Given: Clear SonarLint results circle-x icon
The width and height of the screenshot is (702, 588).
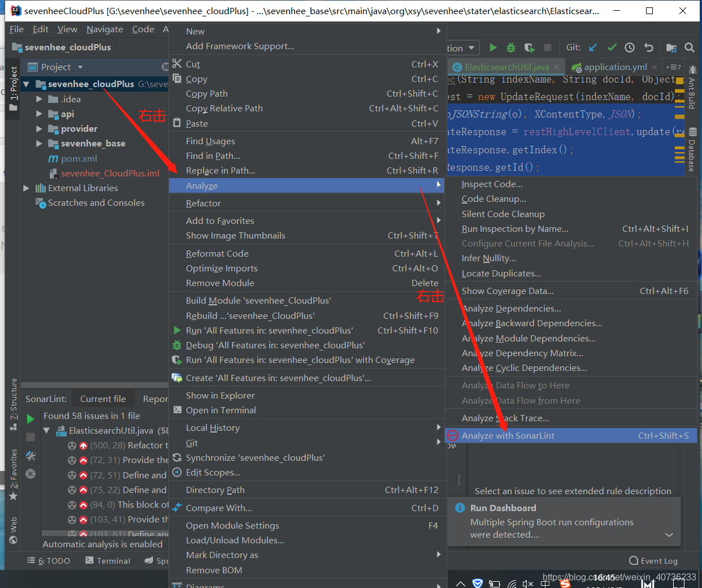Looking at the screenshot, I should point(31,474).
